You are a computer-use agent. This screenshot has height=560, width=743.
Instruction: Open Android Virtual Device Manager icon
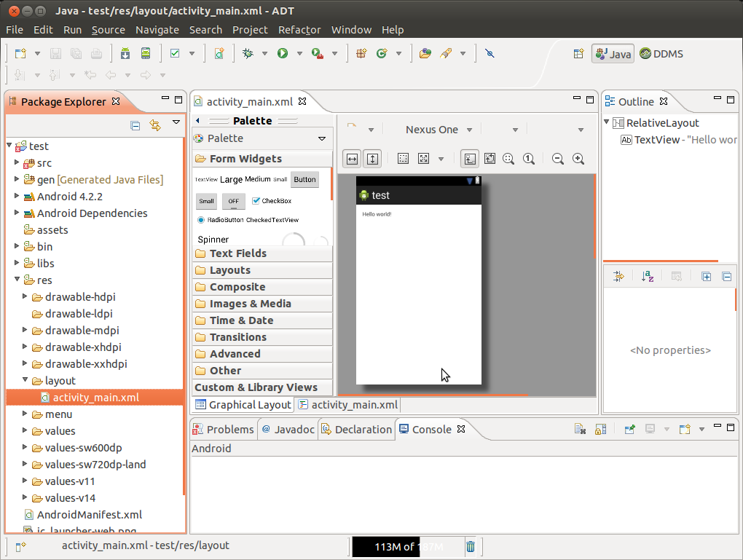(x=146, y=54)
